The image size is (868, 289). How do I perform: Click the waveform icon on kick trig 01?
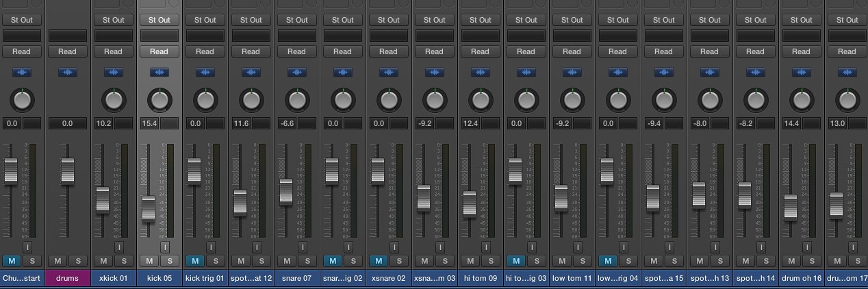coord(205,72)
